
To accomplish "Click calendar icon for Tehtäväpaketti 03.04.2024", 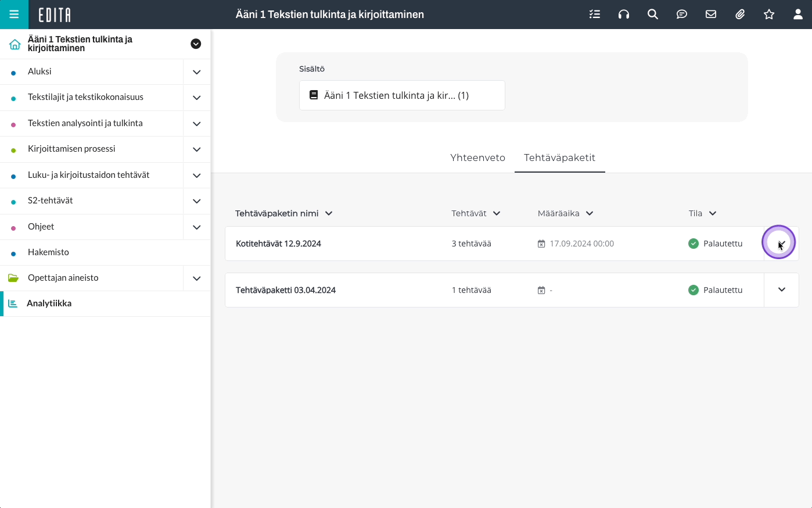I will pyautogui.click(x=541, y=290).
